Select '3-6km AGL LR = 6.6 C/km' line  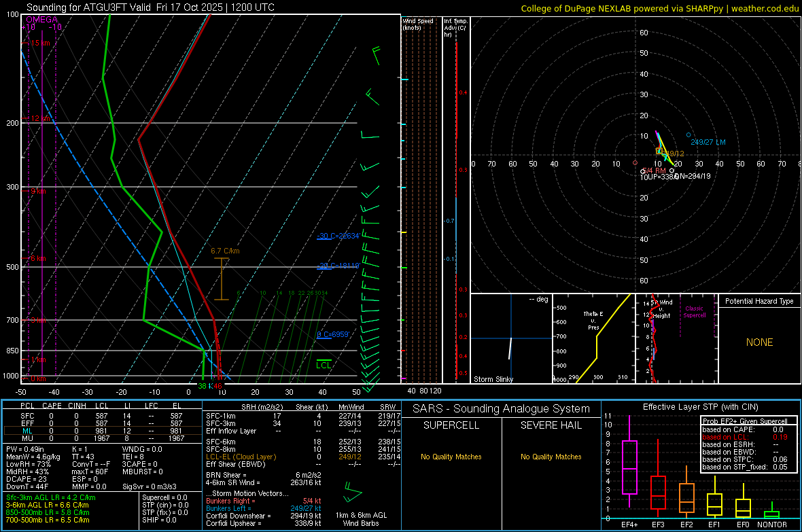tap(47, 505)
